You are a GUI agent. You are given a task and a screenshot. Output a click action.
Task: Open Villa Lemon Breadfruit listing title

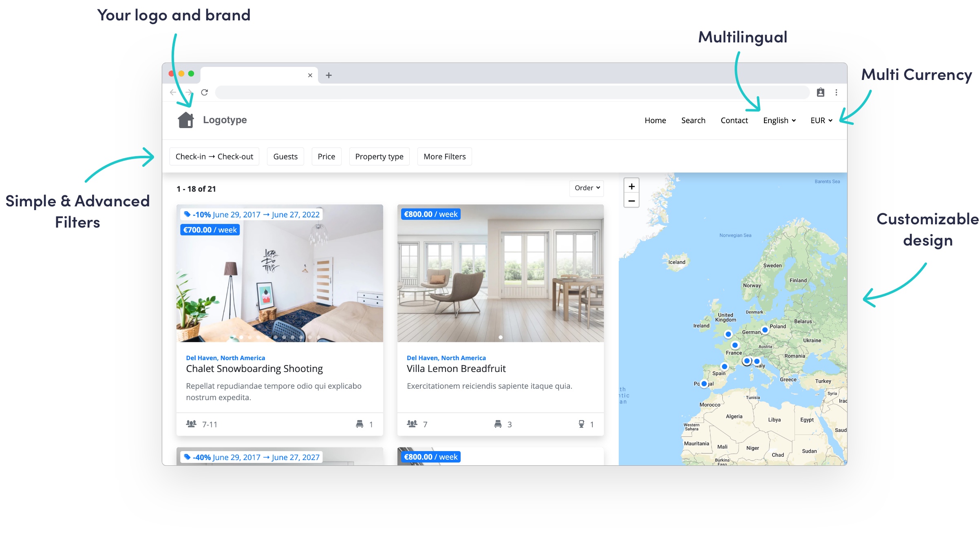point(456,369)
